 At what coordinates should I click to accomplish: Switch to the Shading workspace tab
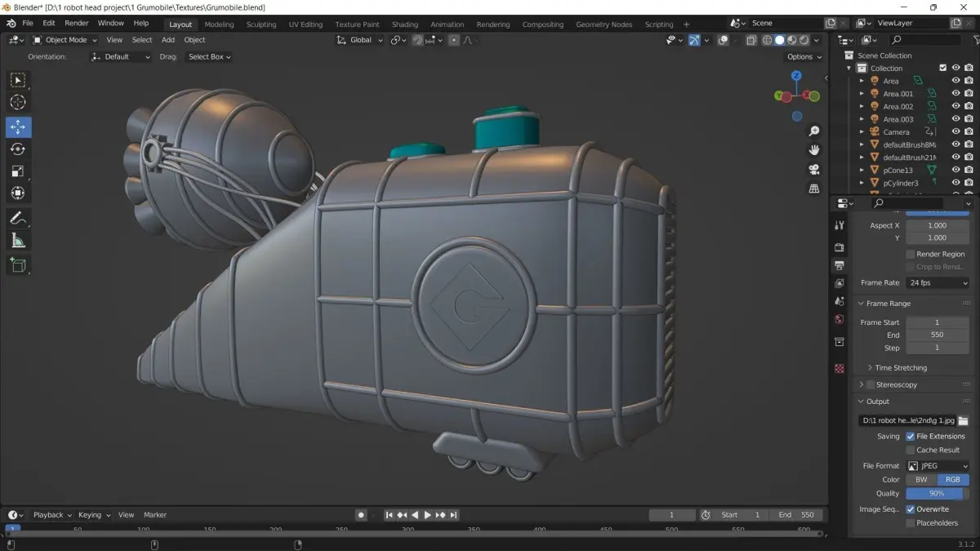tap(405, 24)
